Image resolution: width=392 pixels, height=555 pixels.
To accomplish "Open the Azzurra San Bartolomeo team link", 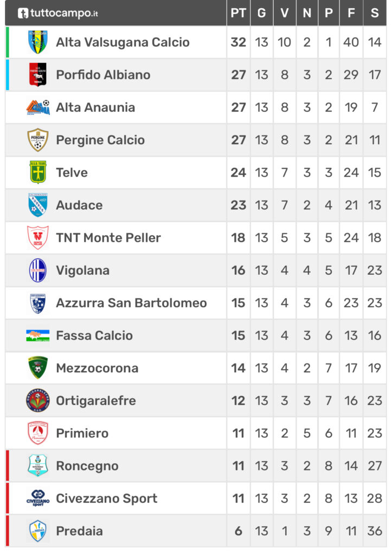I will coord(131,303).
